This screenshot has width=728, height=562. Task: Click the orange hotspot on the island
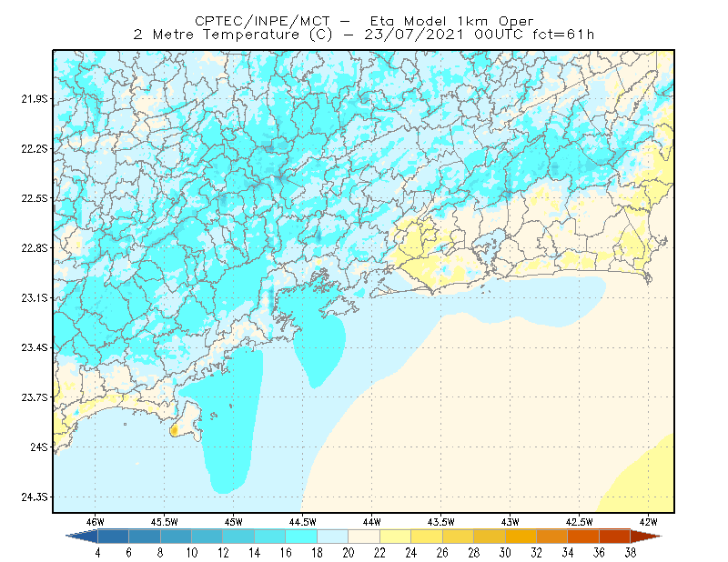point(174,430)
